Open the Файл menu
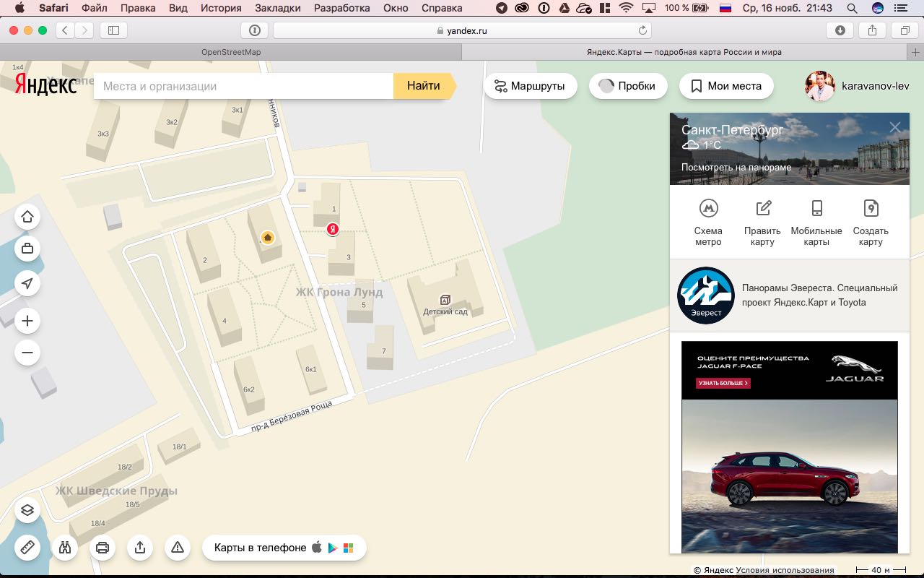 pos(95,8)
